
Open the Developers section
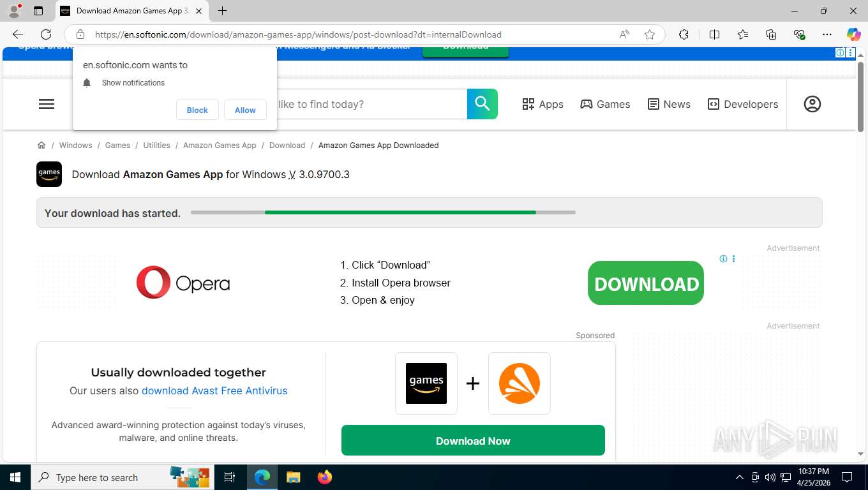tap(743, 104)
